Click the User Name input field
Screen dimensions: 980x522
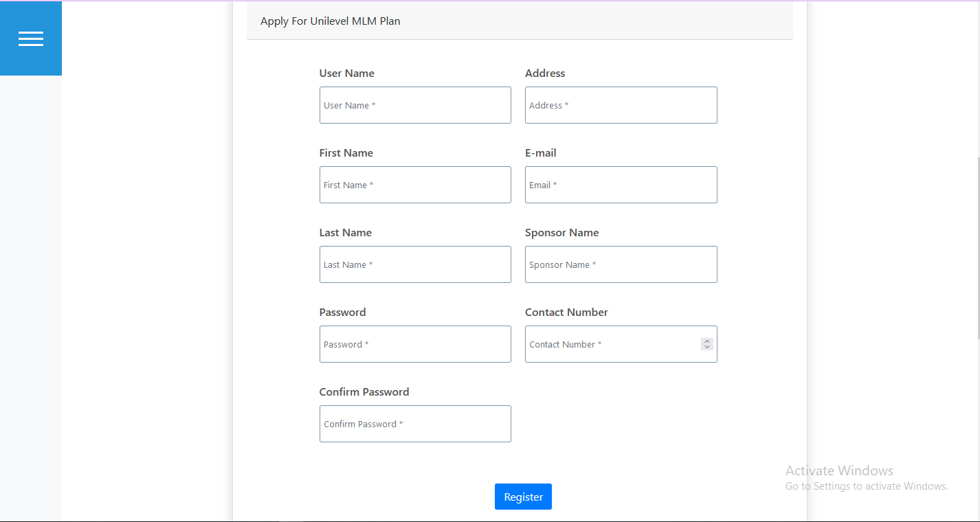[x=415, y=105]
